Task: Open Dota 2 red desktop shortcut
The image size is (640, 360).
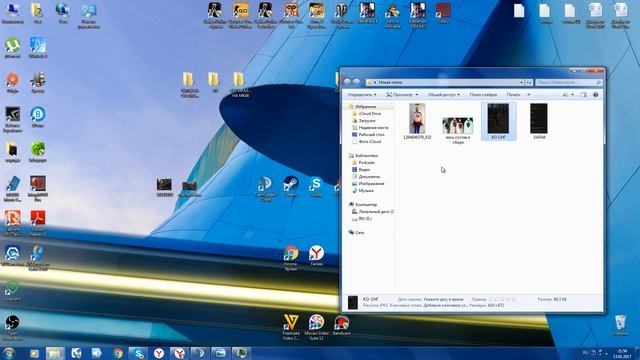Action: click(443, 13)
